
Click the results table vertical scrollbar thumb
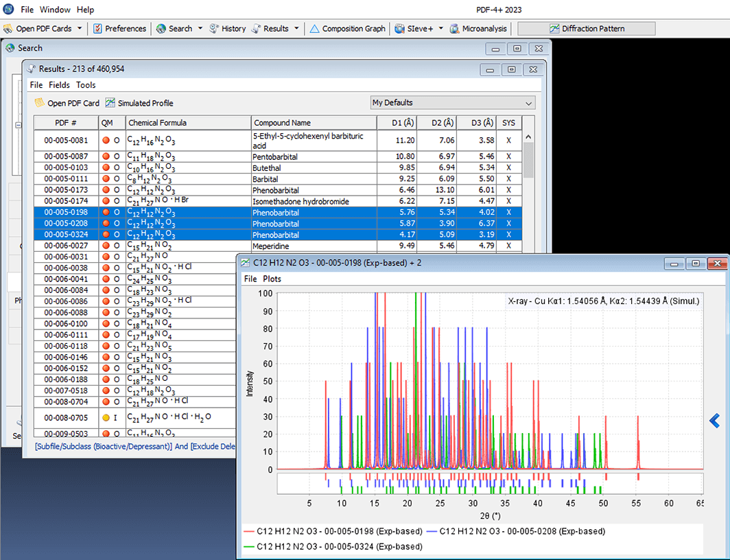pos(528,160)
